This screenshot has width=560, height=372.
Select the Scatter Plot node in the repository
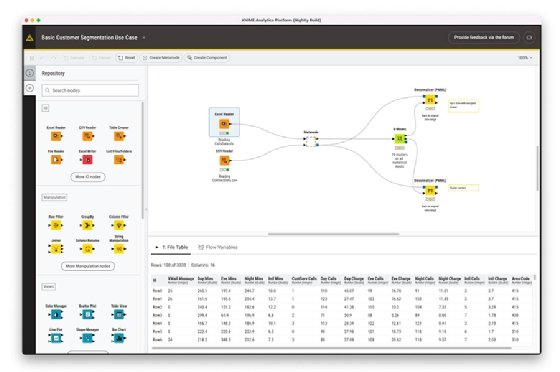point(88,315)
